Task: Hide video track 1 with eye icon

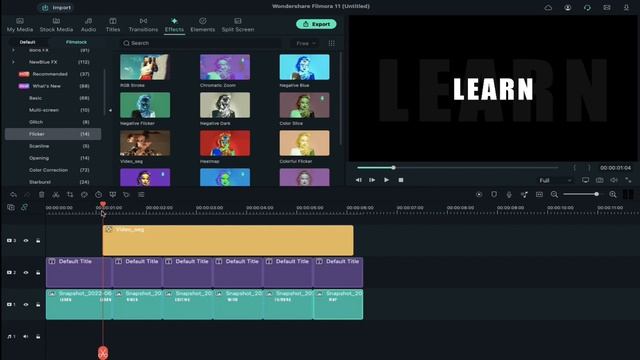Action: [26, 304]
